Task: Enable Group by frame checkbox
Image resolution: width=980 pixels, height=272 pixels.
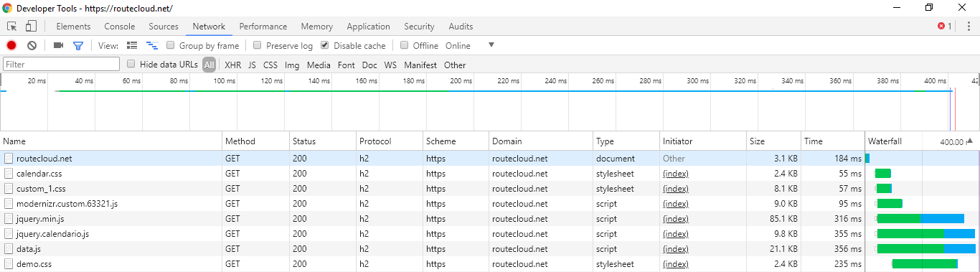Action: pyautogui.click(x=171, y=45)
